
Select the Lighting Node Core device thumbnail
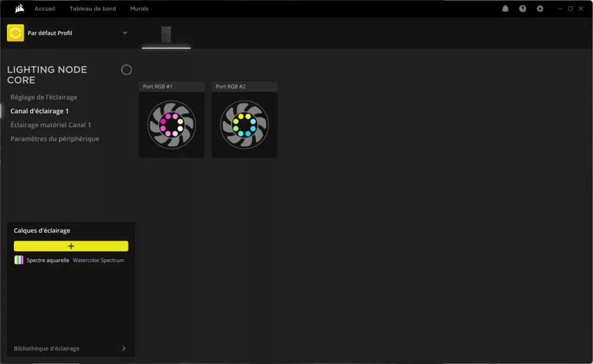pos(166,35)
